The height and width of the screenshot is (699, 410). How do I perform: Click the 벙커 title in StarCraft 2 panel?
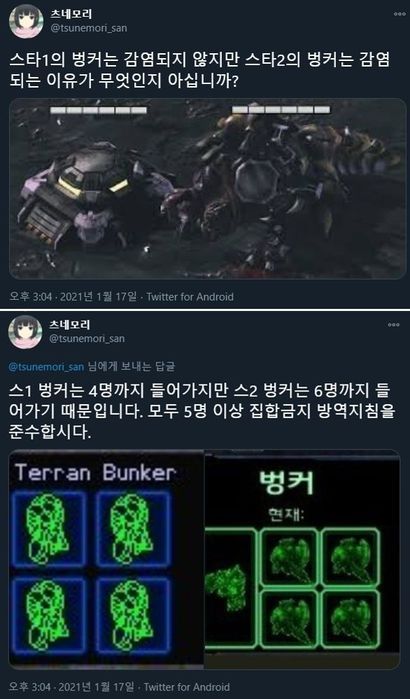(x=287, y=481)
